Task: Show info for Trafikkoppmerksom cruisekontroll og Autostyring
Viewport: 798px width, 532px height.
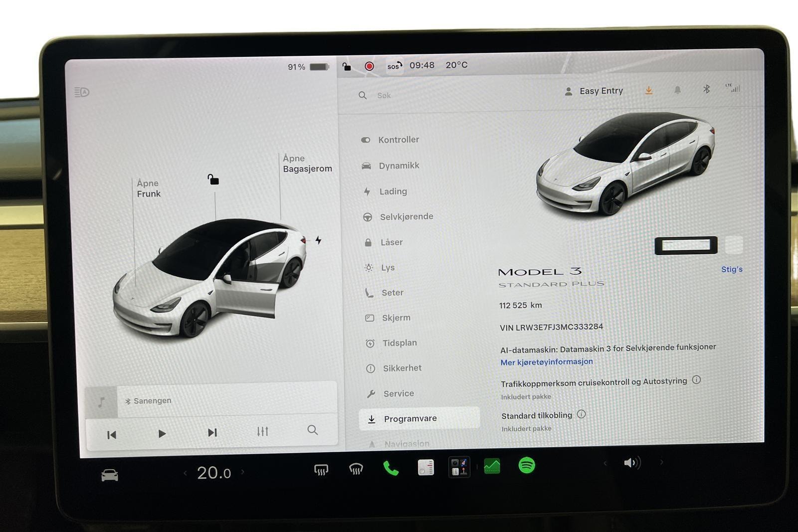Action: (x=697, y=380)
